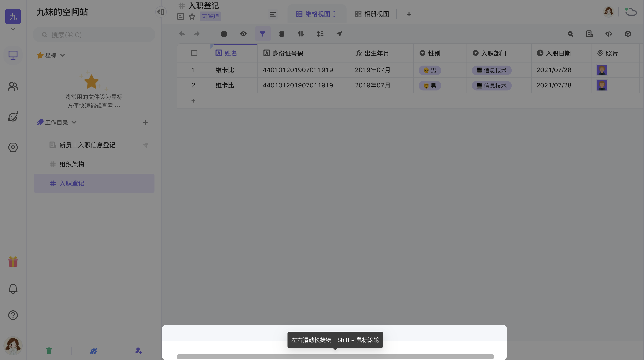Click the 照片 column header
Viewport: 644px width, 360px height.
tap(615, 53)
